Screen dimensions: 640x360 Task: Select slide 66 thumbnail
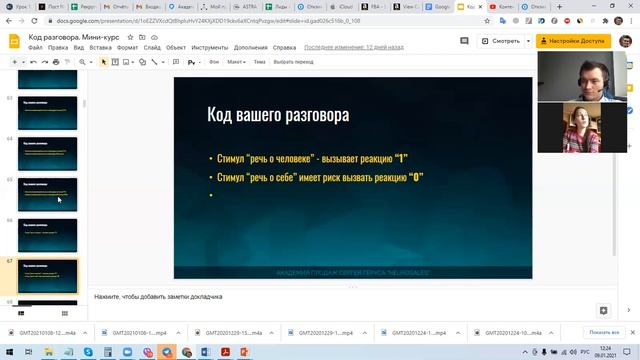[x=47, y=236]
